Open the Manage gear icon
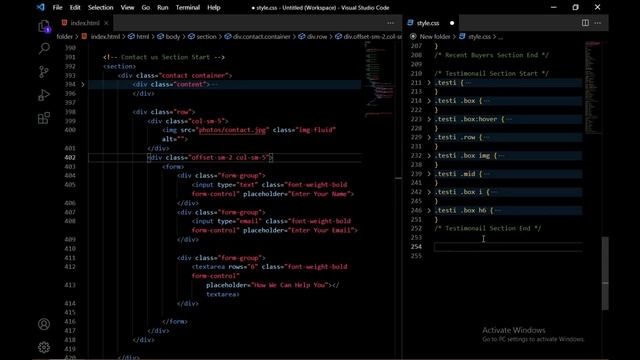The width and height of the screenshot is (640, 360). pos(44,347)
